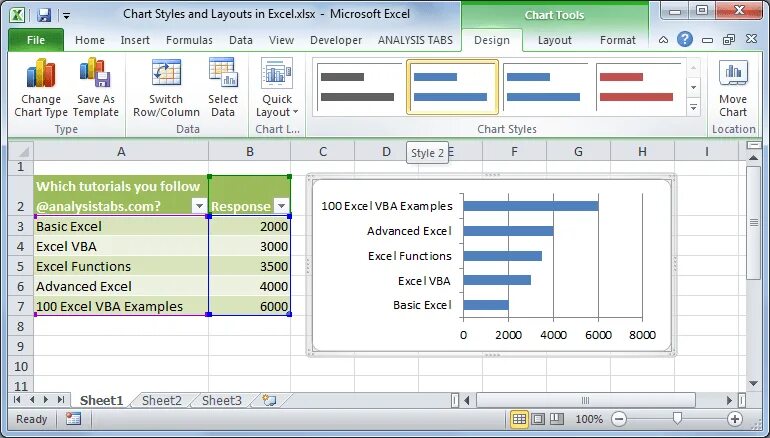This screenshot has height=438, width=770.
Task: Select the highlighted blue Style 2 chart style
Action: pos(452,87)
